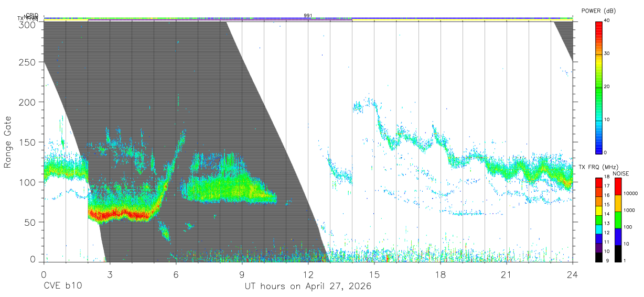Select the NOISE color scale bar
The image size is (644, 297).
tap(618, 219)
